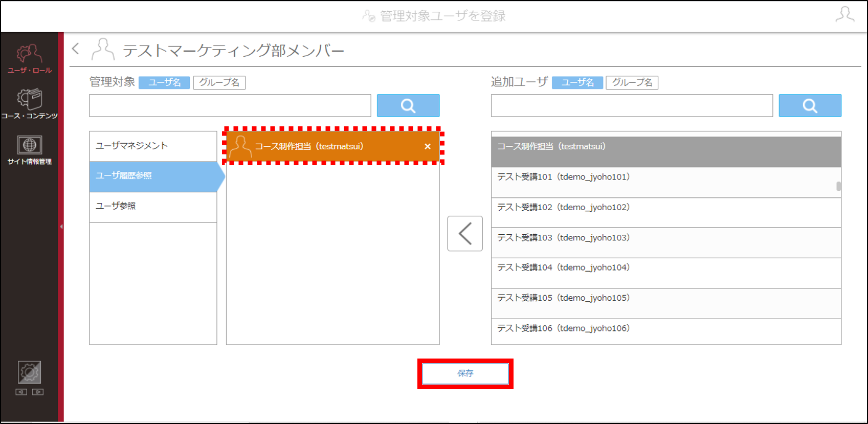Viewport: 868px width, 424px height.
Task: Click the user profile icon top right
Action: pyautogui.click(x=844, y=14)
